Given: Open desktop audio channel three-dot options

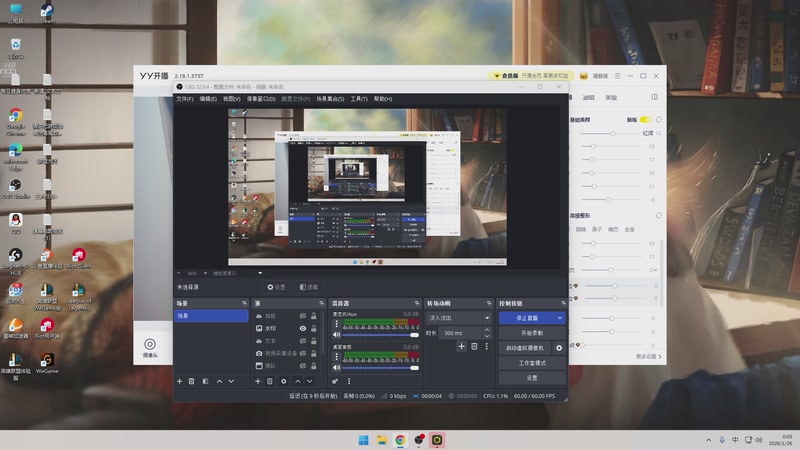Looking at the screenshot, I should coord(336,357).
